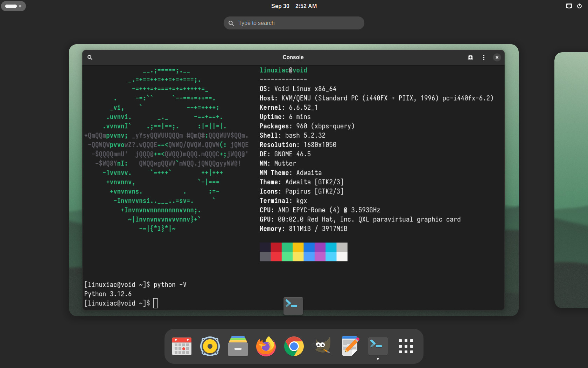This screenshot has width=588, height=368.
Task: Click the yellow color block, top row
Action: click(298, 247)
